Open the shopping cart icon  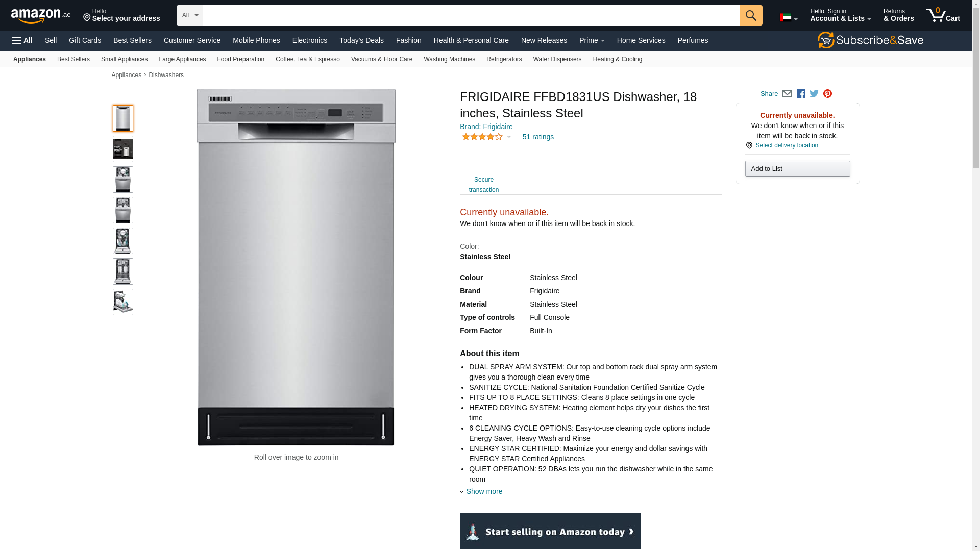tap(943, 15)
